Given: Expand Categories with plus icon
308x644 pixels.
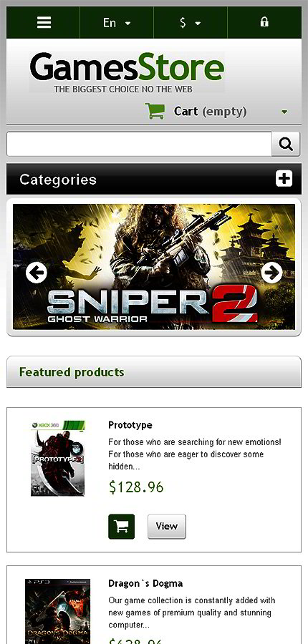Looking at the screenshot, I should pos(284,179).
